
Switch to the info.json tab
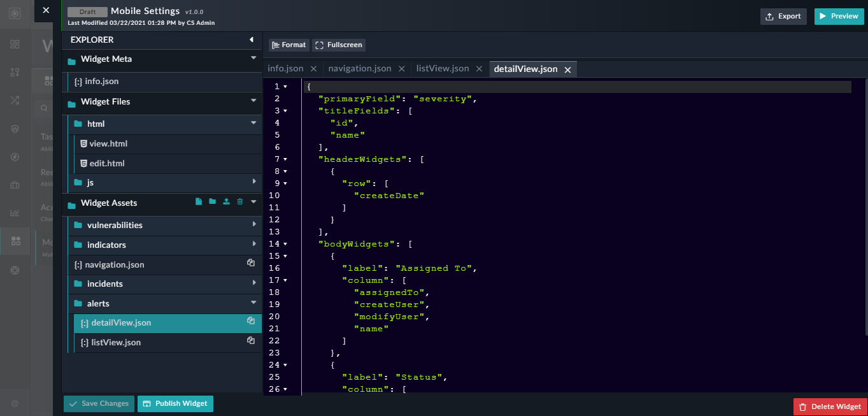285,69
